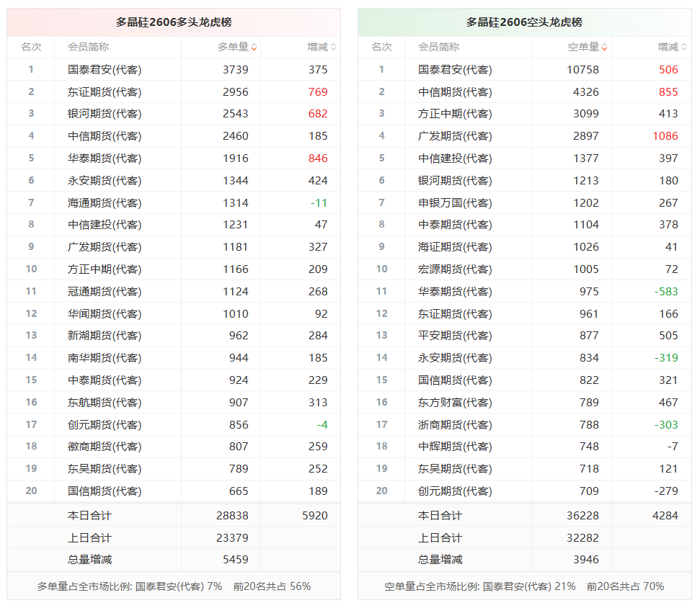Select 东方财富(代客) row name
This screenshot has height=608, width=700.
455,403
